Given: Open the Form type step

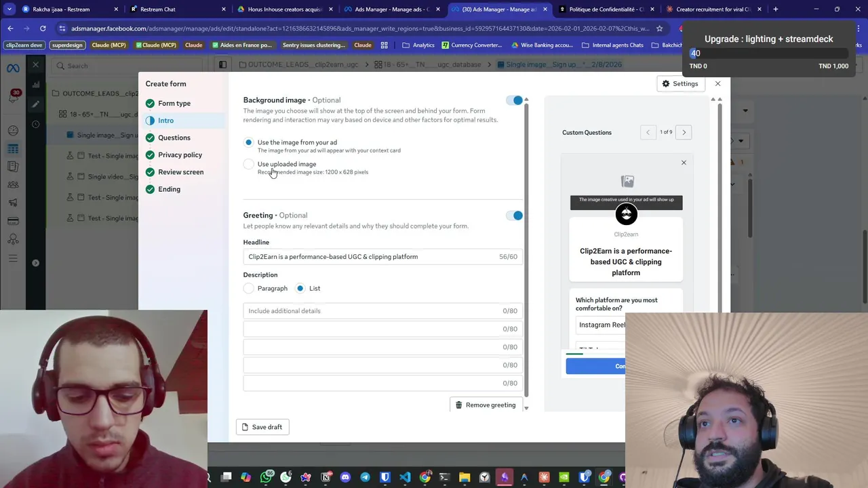Looking at the screenshot, I should point(174,103).
